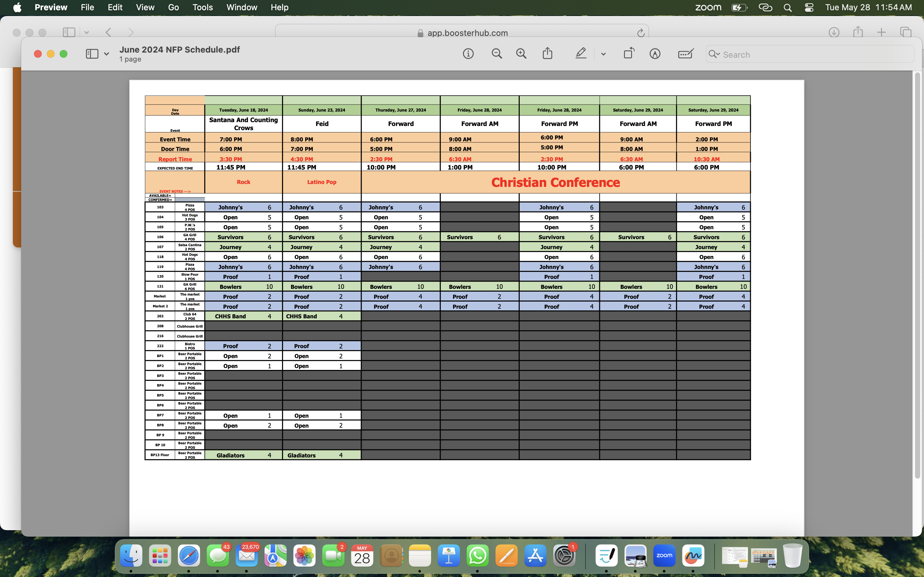Toggle the Preview sidebar view button
Screen dimensions: 924x577
[x=92, y=54]
